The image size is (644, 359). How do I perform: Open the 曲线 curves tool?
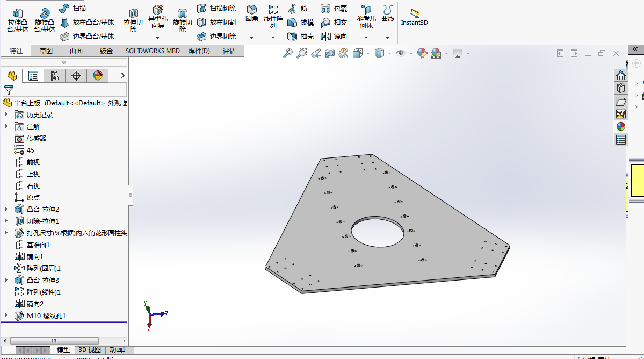[387, 13]
